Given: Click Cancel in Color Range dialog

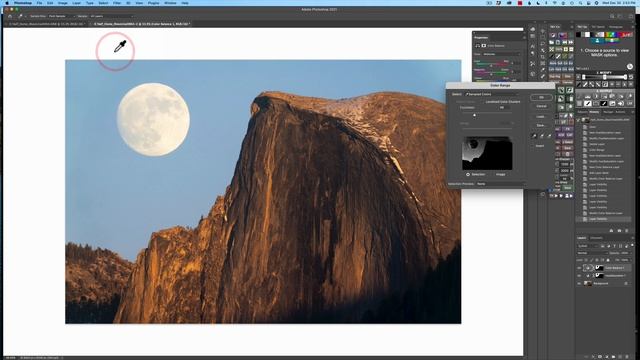Looking at the screenshot, I should point(541,106).
